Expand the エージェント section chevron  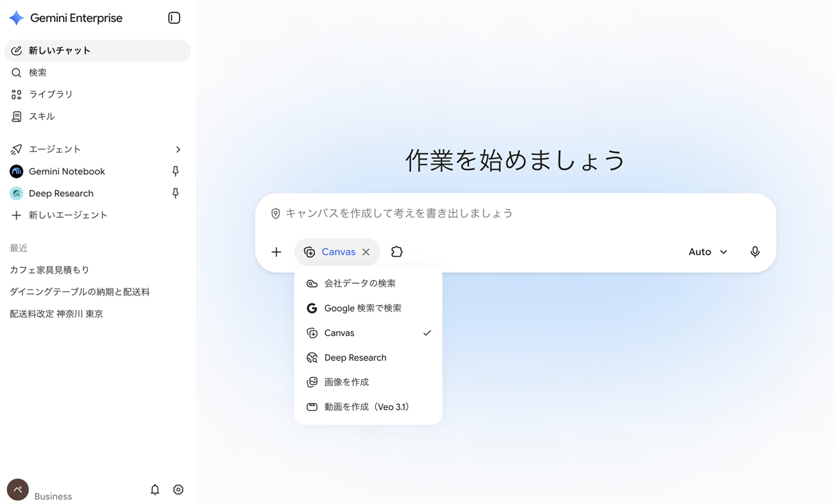[x=178, y=149]
